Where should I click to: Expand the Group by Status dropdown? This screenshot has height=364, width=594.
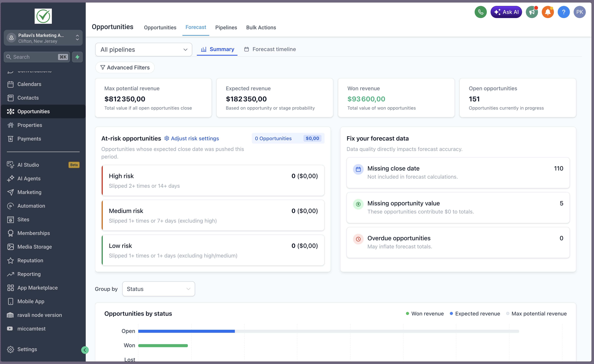point(158,289)
